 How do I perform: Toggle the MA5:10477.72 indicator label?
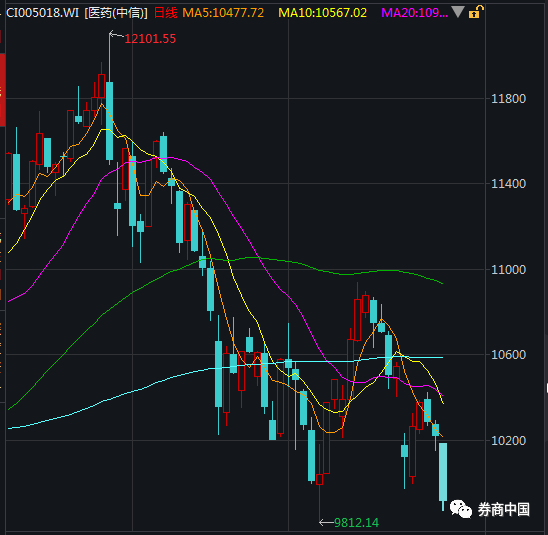[223, 13]
